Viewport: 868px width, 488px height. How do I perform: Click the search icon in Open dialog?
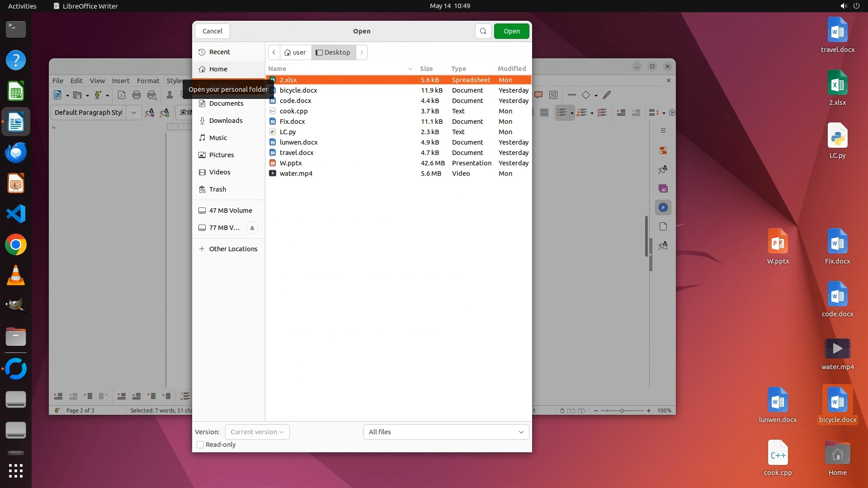point(483,31)
